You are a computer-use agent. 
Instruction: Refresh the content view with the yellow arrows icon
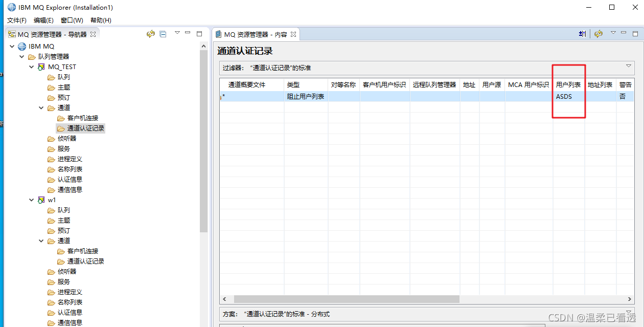599,34
